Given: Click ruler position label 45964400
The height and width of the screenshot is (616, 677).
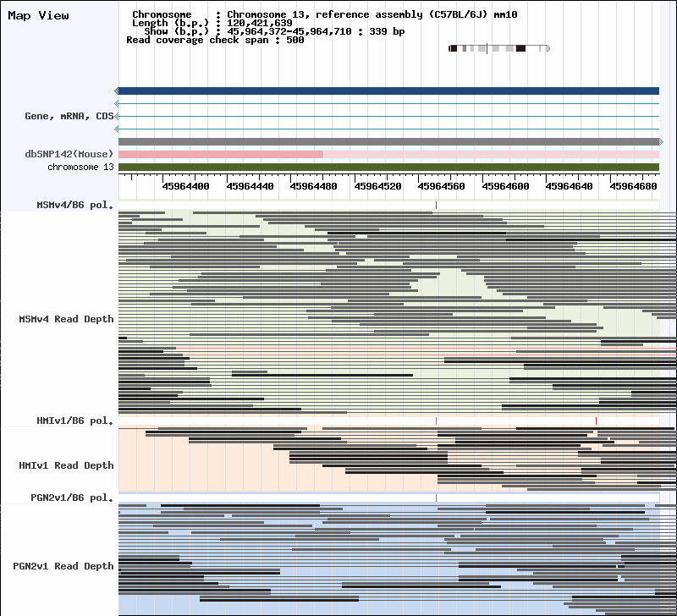Looking at the screenshot, I should click(x=185, y=186).
